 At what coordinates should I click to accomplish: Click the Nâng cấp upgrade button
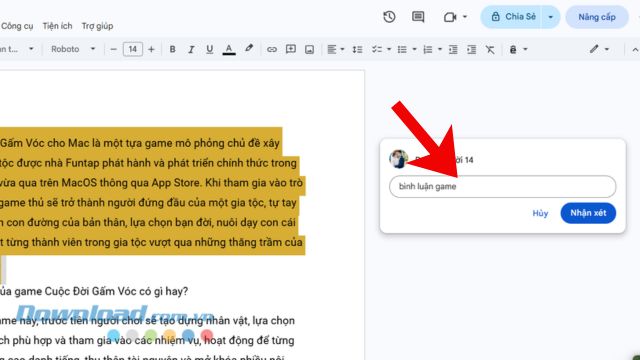point(597,17)
